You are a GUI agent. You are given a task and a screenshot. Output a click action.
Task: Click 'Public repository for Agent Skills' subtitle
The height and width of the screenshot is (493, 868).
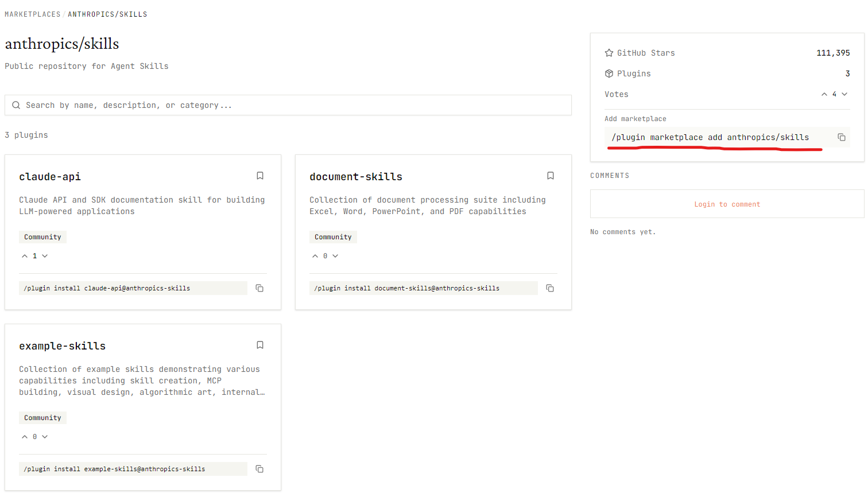click(87, 66)
